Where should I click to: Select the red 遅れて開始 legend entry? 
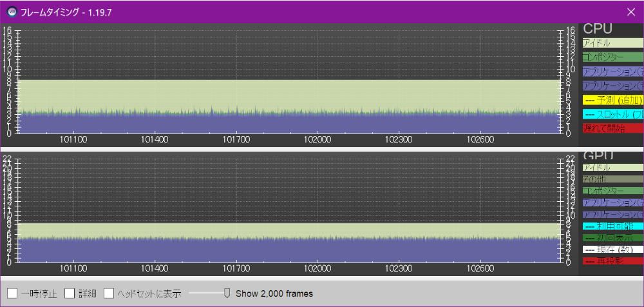tap(613, 128)
